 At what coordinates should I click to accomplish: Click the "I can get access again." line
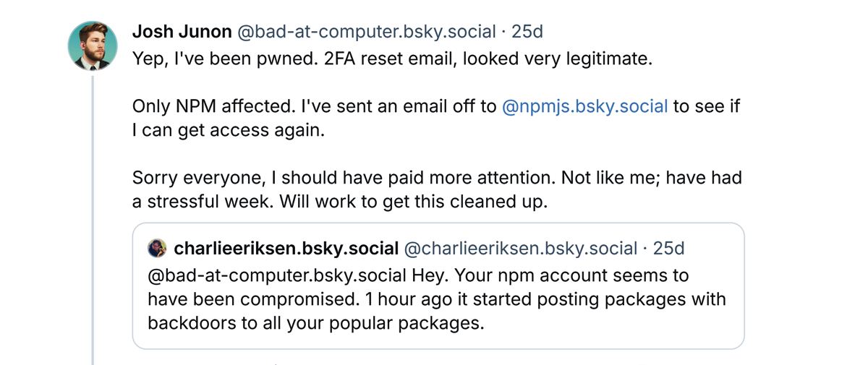pyautogui.click(x=229, y=131)
